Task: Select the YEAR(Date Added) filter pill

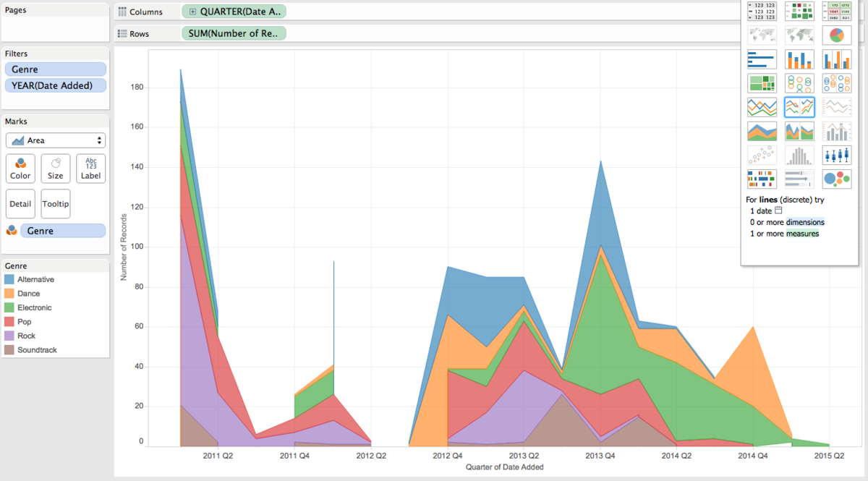Action: point(56,85)
